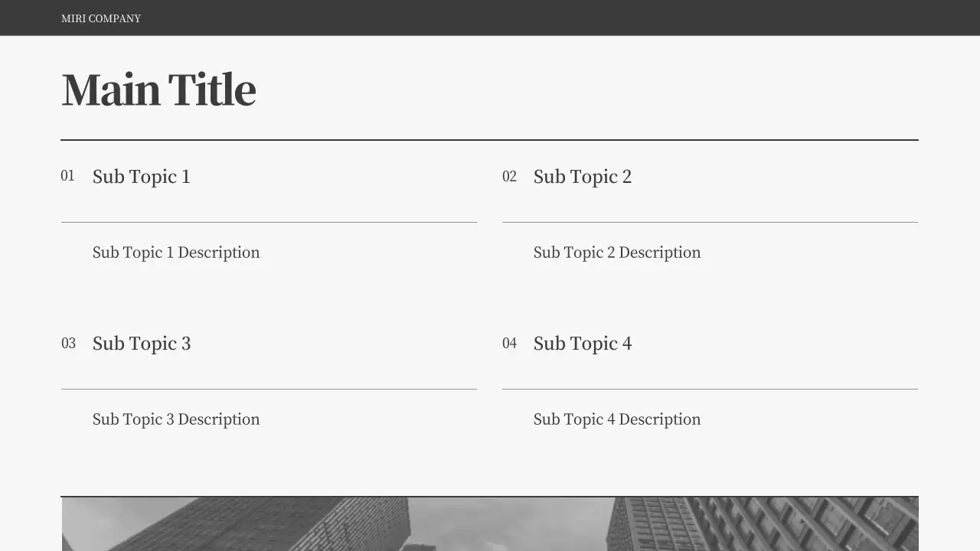Click the Sub Topic 4 Description text

617,419
